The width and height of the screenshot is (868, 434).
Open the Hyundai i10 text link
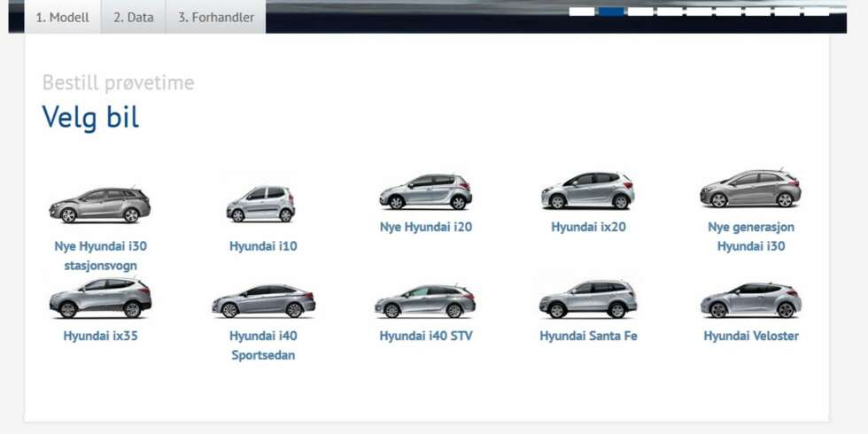(263, 246)
